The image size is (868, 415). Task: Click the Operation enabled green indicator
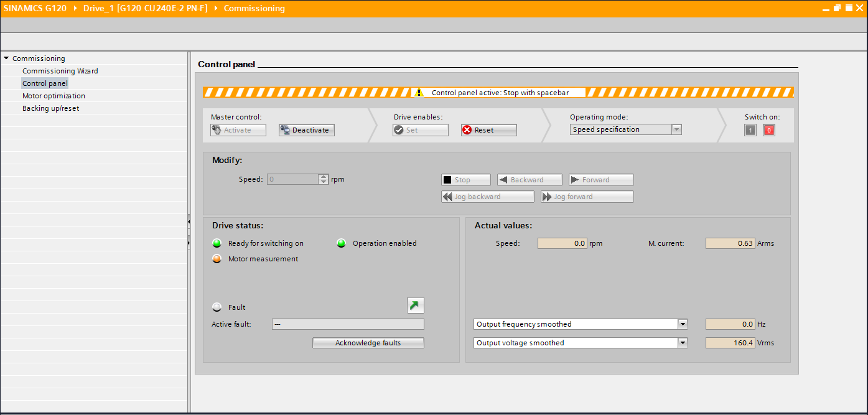tap(341, 243)
